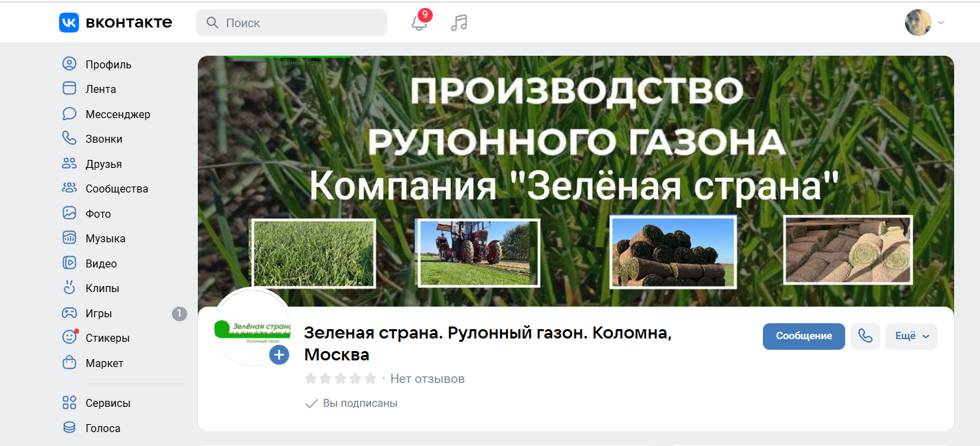This screenshot has height=446, width=980.
Task: Open Сервисы label in sidebar
Action: pos(108,403)
